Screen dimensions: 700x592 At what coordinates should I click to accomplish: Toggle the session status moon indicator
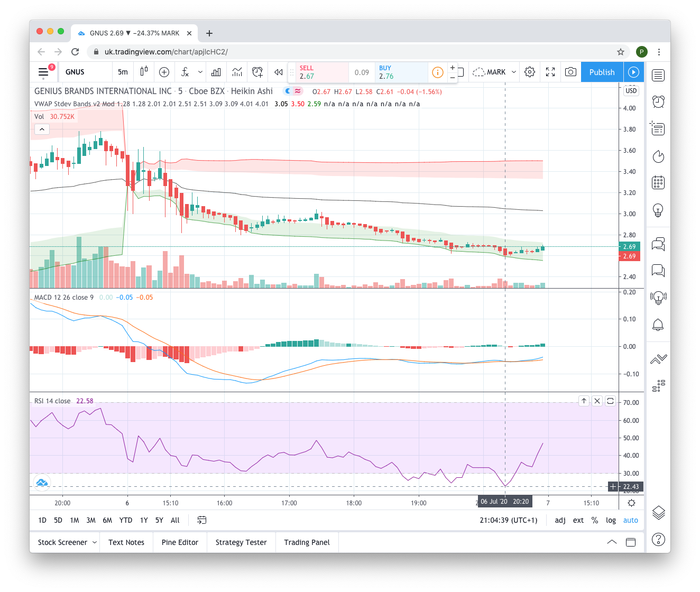tap(288, 91)
